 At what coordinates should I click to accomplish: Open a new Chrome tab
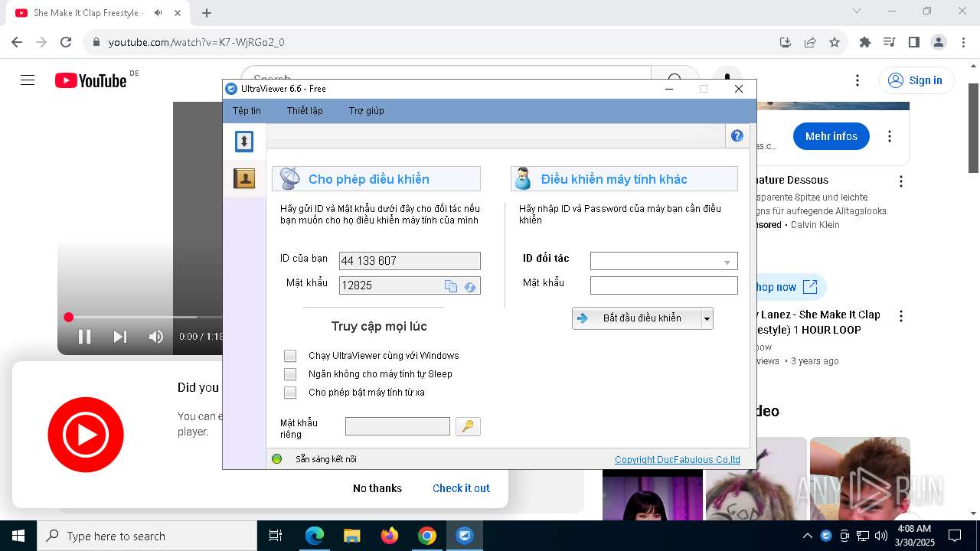click(207, 13)
